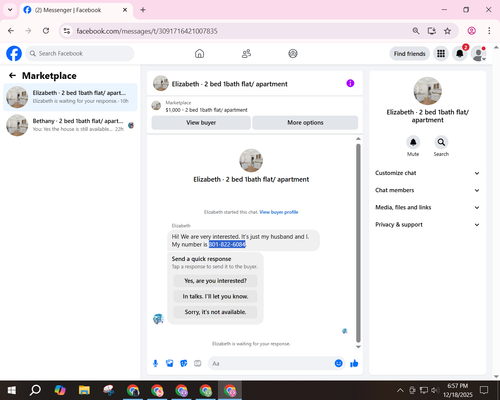The height and width of the screenshot is (400, 500).
Task: Expand Chat members section
Action: coord(427,190)
